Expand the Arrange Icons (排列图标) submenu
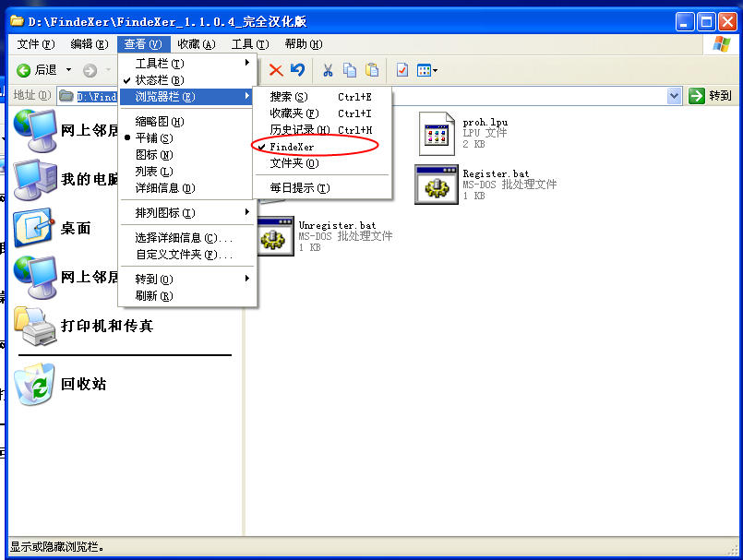 187,213
